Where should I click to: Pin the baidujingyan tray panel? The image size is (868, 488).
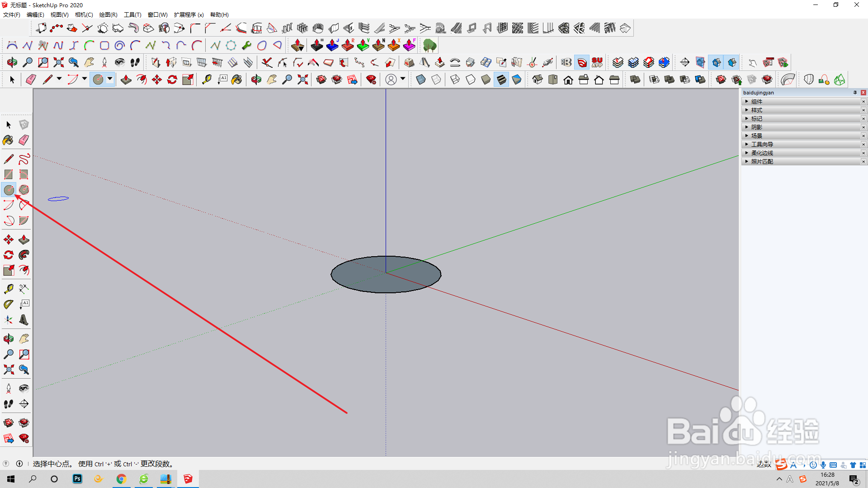point(855,93)
